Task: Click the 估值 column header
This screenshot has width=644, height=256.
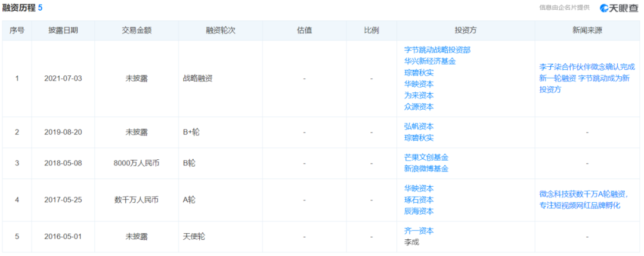Action: (304, 31)
